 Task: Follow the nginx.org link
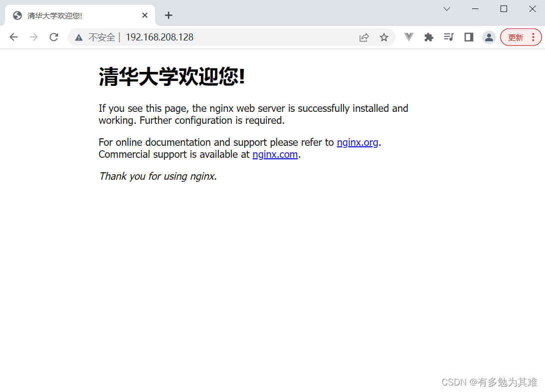(x=357, y=142)
